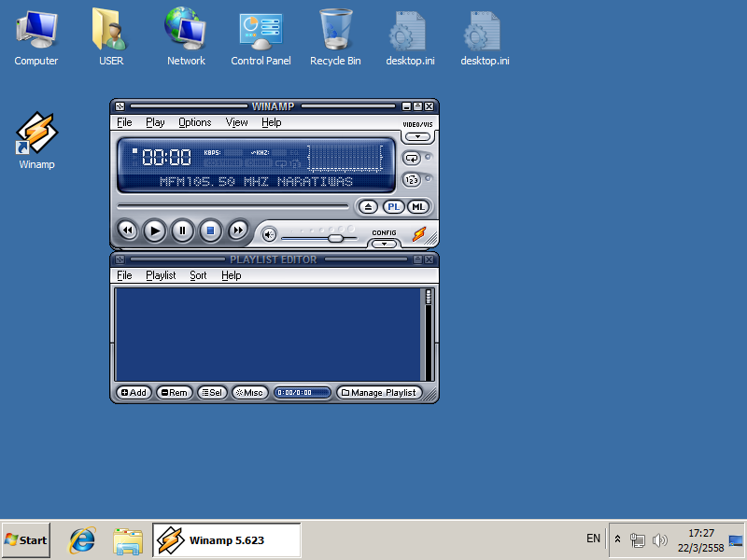
Task: Toggle the repeat mode button
Action: tap(412, 158)
